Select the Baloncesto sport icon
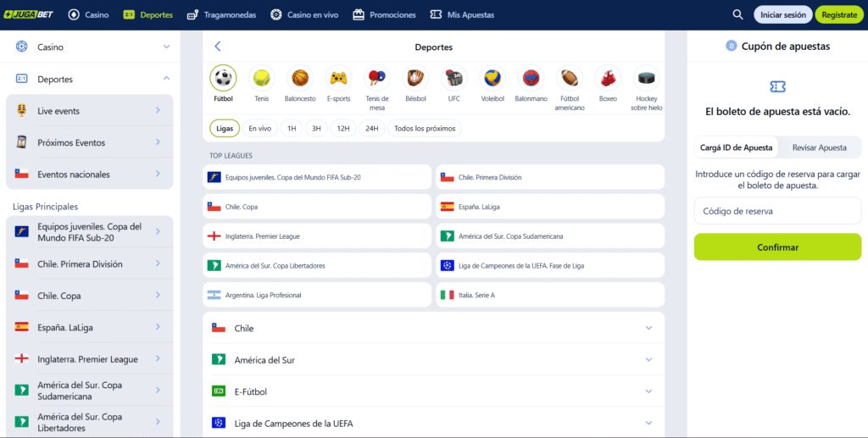The width and height of the screenshot is (868, 438). pyautogui.click(x=300, y=78)
